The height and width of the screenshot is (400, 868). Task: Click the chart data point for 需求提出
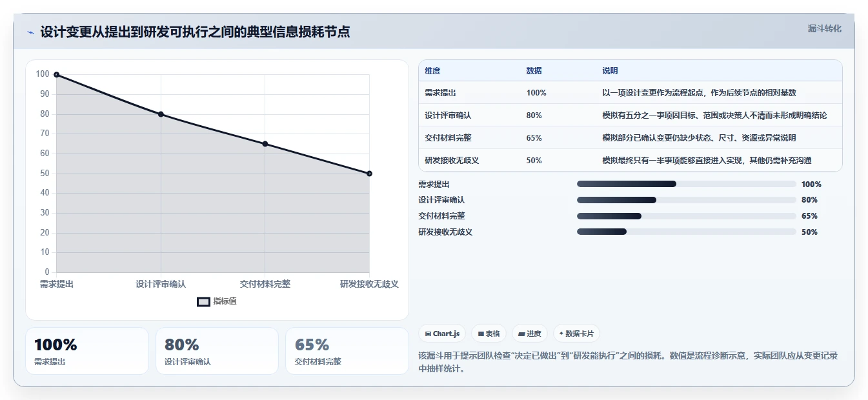[x=57, y=75]
